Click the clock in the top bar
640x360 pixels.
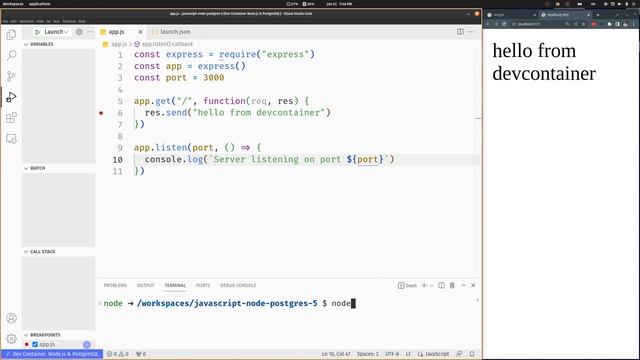click(339, 4)
